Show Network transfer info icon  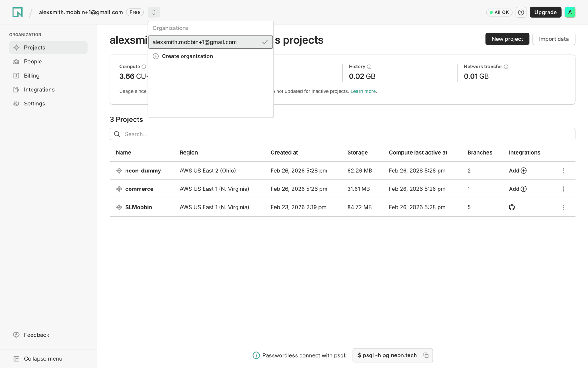[506, 67]
